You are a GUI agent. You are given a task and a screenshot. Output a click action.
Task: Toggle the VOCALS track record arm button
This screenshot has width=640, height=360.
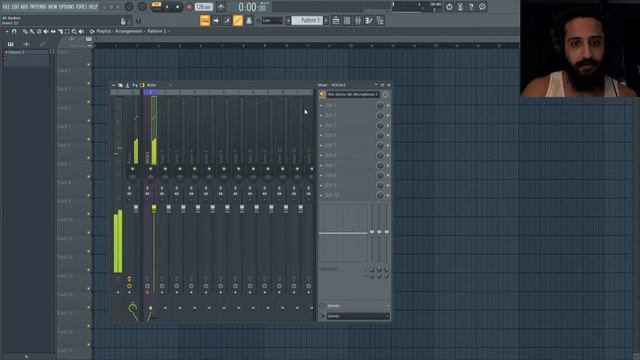[x=147, y=292]
